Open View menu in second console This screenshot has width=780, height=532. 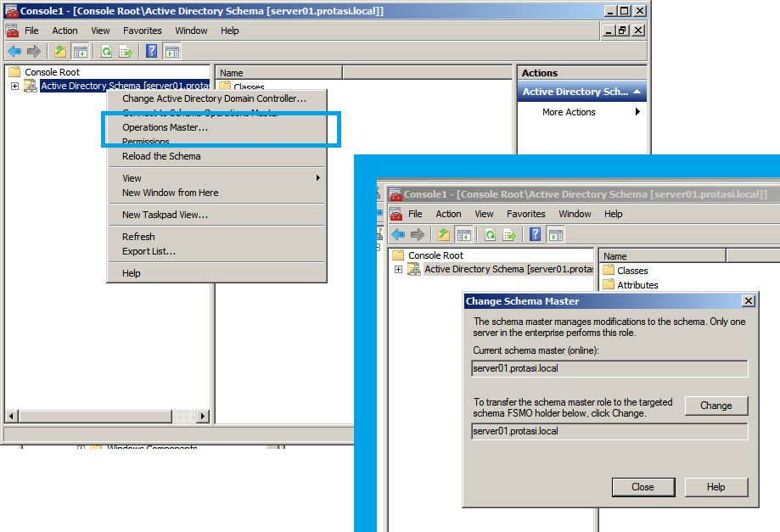(484, 214)
